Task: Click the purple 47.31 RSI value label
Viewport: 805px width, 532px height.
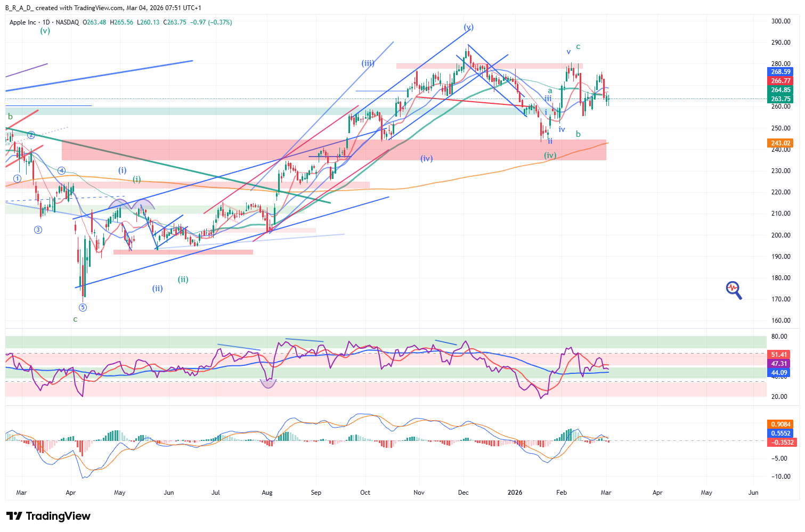Action: tap(779, 364)
